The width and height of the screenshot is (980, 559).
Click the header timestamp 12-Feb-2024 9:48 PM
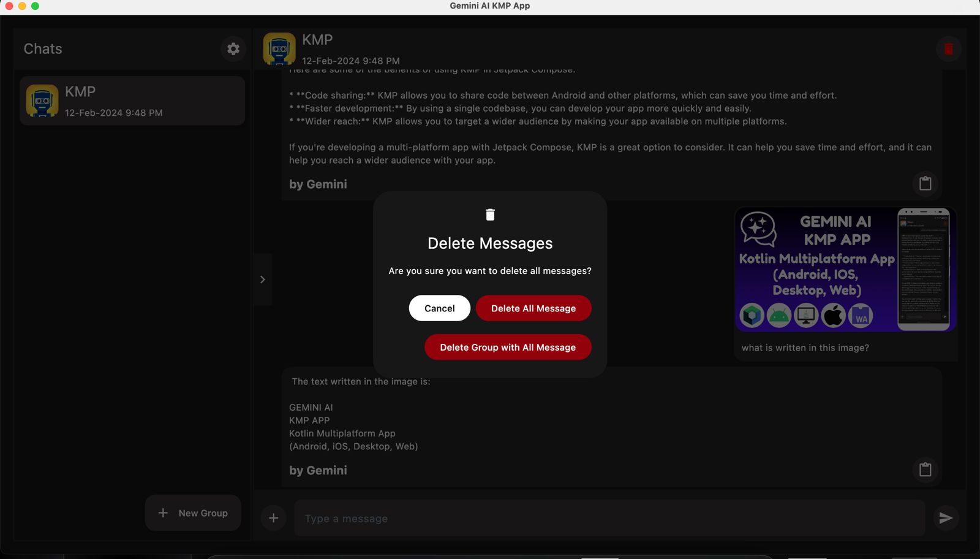[x=351, y=61]
